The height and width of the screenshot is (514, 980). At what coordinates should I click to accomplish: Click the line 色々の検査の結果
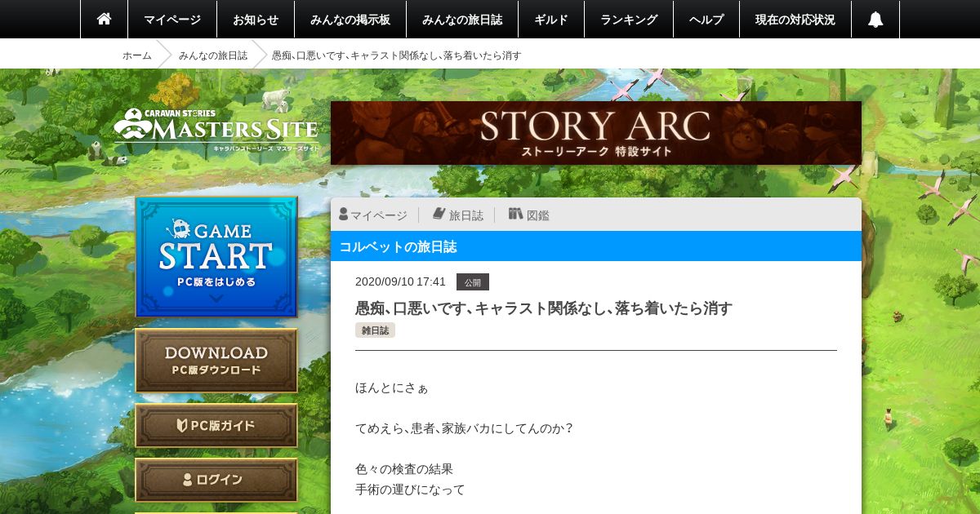[x=404, y=469]
